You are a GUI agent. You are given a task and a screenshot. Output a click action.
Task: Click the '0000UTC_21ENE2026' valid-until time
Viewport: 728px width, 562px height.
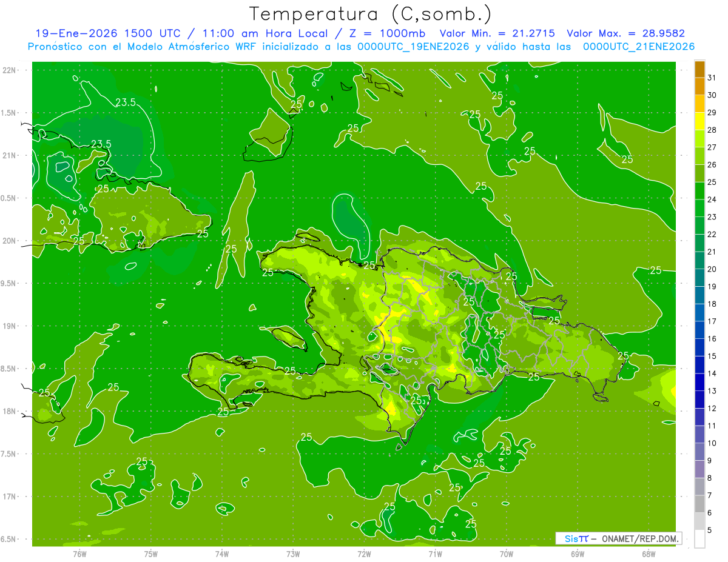[x=639, y=47]
